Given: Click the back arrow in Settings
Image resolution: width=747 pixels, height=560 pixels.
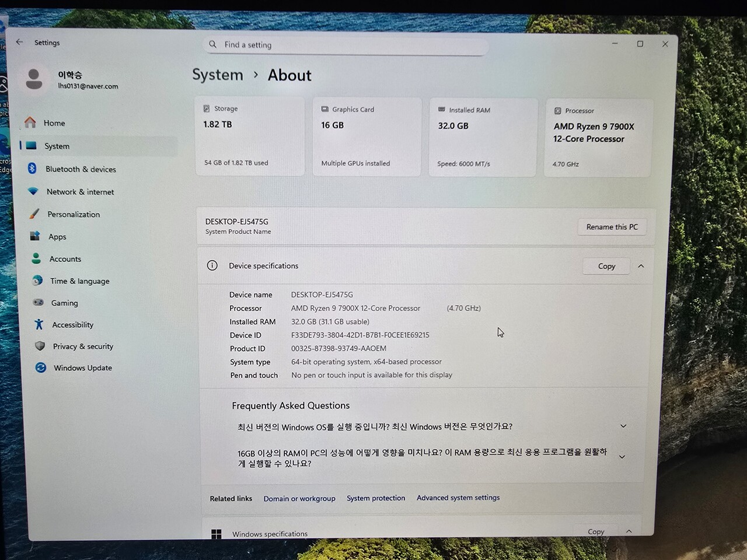Looking at the screenshot, I should (x=19, y=42).
